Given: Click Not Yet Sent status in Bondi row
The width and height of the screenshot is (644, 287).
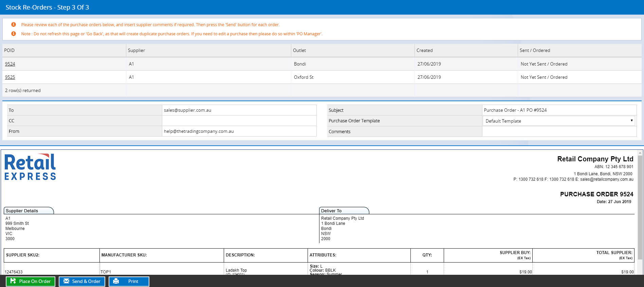Looking at the screenshot, I should tap(544, 64).
